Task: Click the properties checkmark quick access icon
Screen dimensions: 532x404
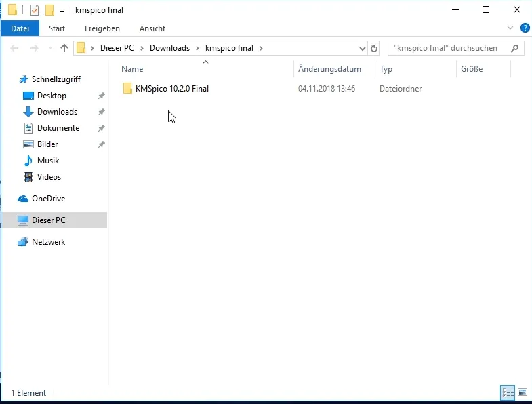Action: point(35,10)
